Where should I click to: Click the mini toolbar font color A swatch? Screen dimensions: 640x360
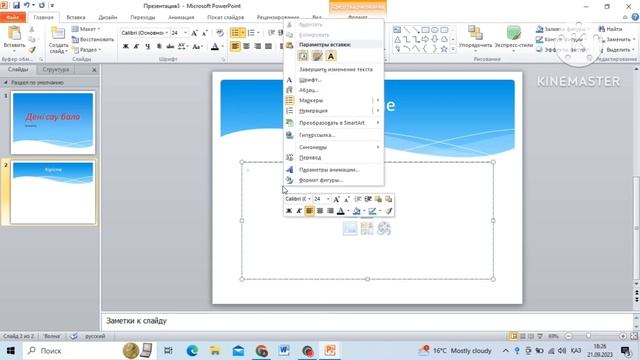coord(340,211)
